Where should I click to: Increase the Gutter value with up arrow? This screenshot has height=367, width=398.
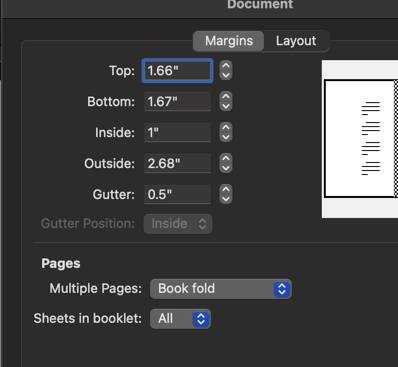226,190
